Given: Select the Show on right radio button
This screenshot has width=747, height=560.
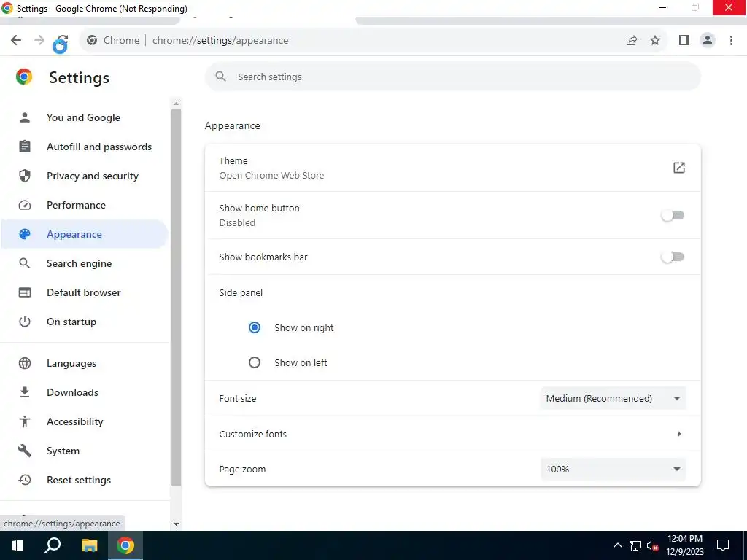Looking at the screenshot, I should (255, 327).
